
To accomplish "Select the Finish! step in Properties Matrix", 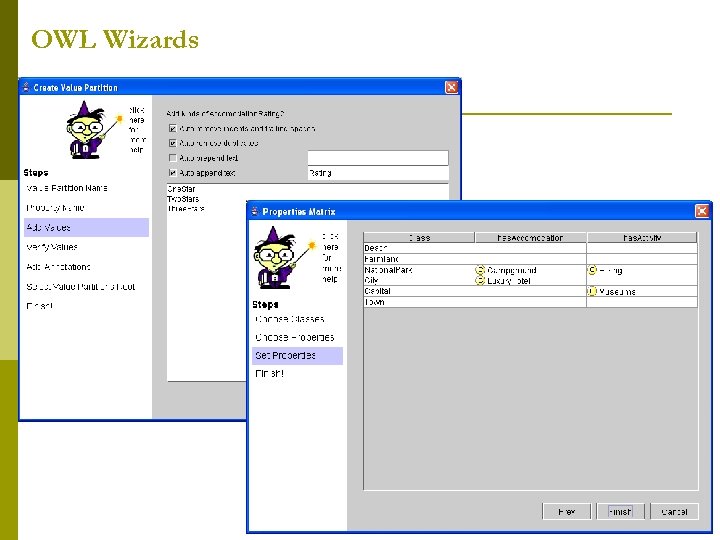I will click(x=270, y=374).
